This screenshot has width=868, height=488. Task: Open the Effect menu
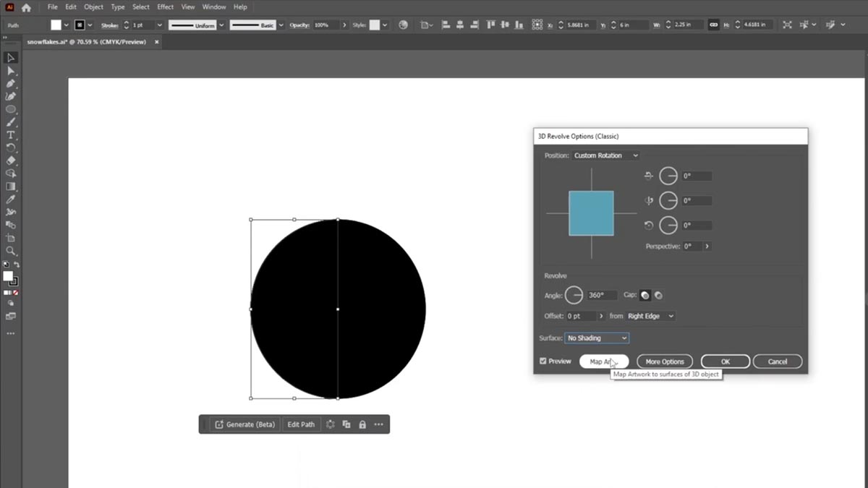pyautogui.click(x=165, y=7)
